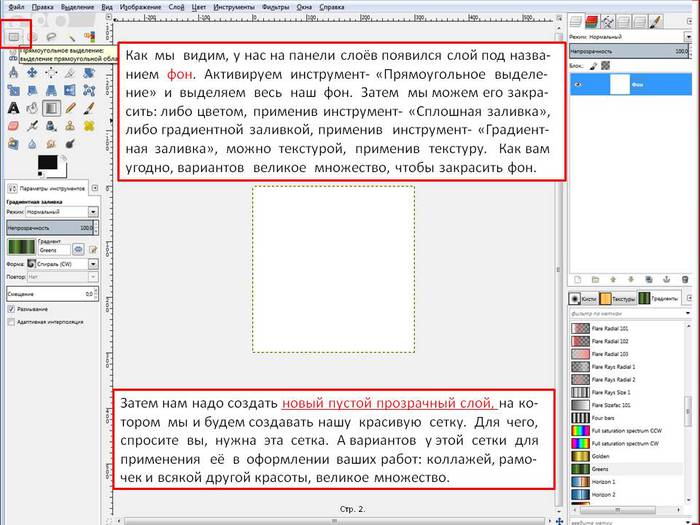
Task: Open the Повтор dropdown
Action: click(62, 277)
